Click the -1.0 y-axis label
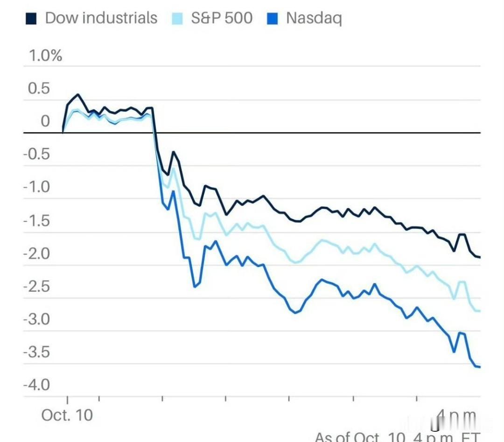Viewport: 504px width, 442px height. tap(36, 188)
